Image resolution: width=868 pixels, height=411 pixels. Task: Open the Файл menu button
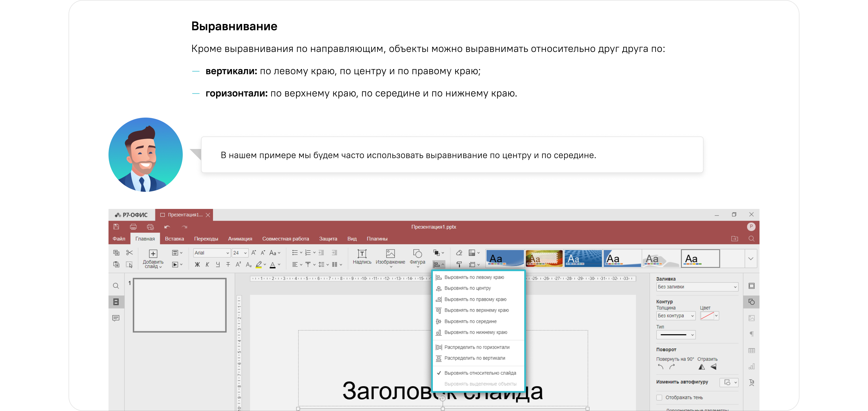[118, 239]
